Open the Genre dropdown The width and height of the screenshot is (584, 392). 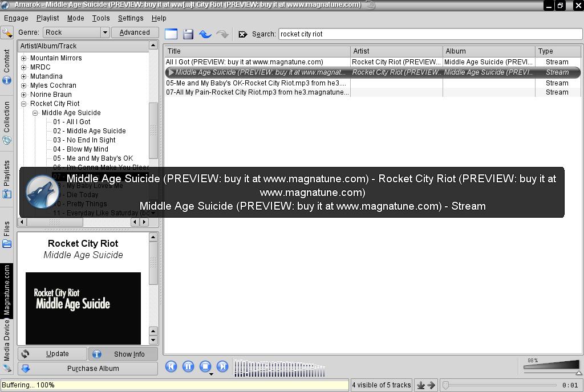(x=104, y=32)
